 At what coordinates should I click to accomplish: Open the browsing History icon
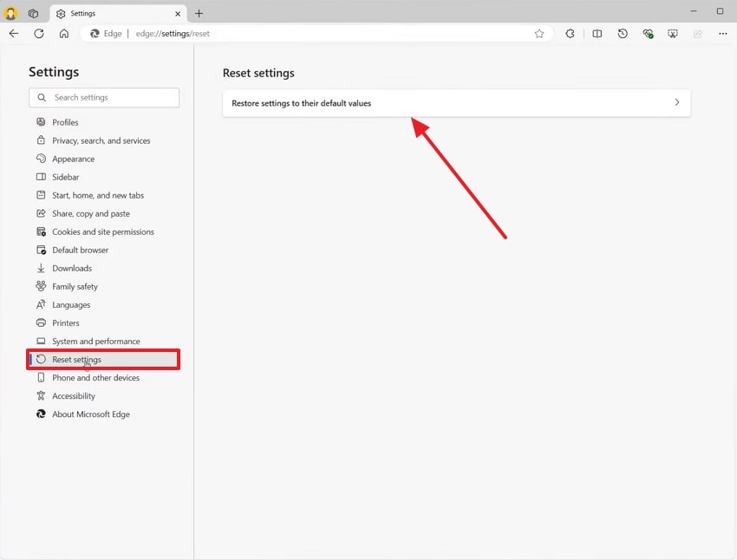623,34
